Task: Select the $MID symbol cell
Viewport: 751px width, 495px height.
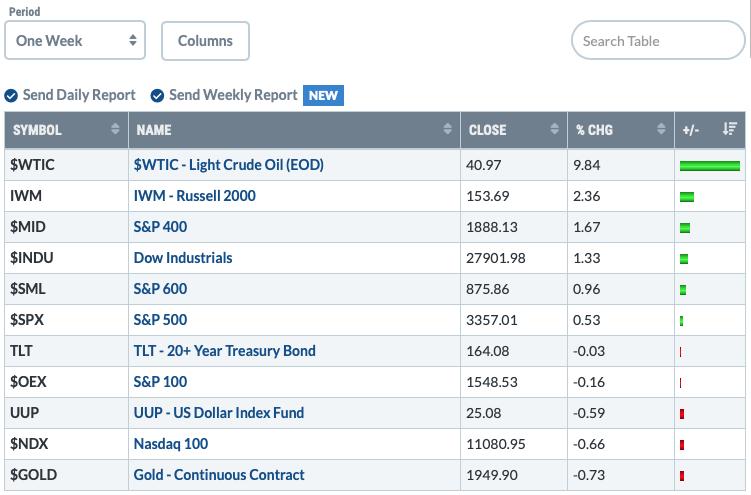Action: coord(67,227)
